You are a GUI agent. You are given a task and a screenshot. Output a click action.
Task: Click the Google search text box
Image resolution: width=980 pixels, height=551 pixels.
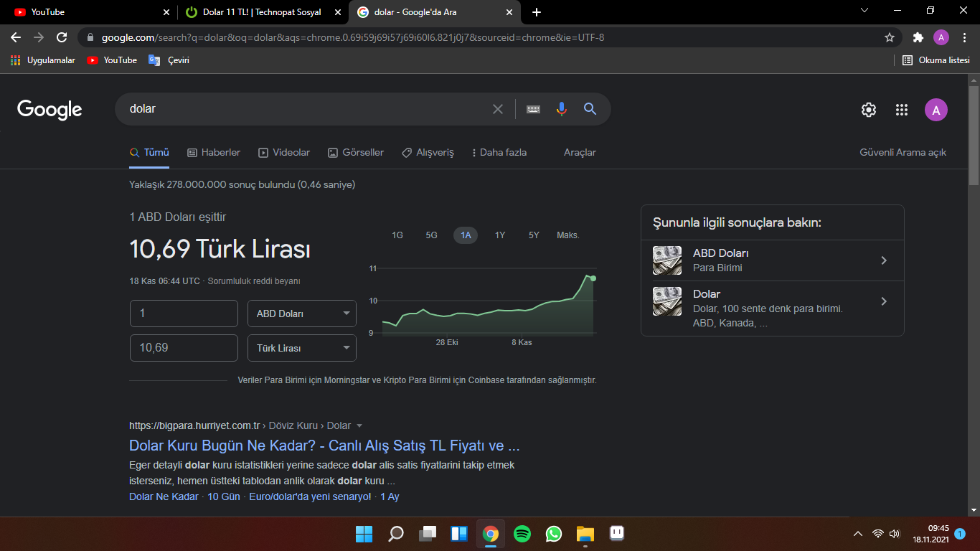coord(305,109)
